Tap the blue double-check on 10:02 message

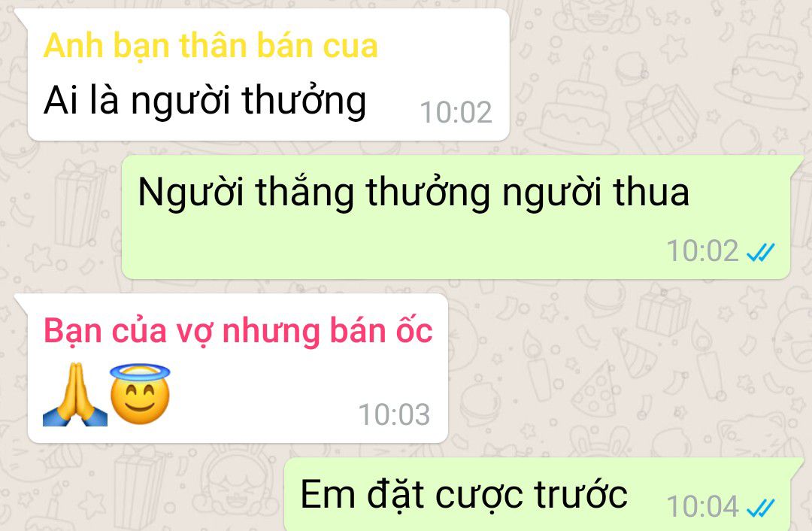[x=760, y=252]
